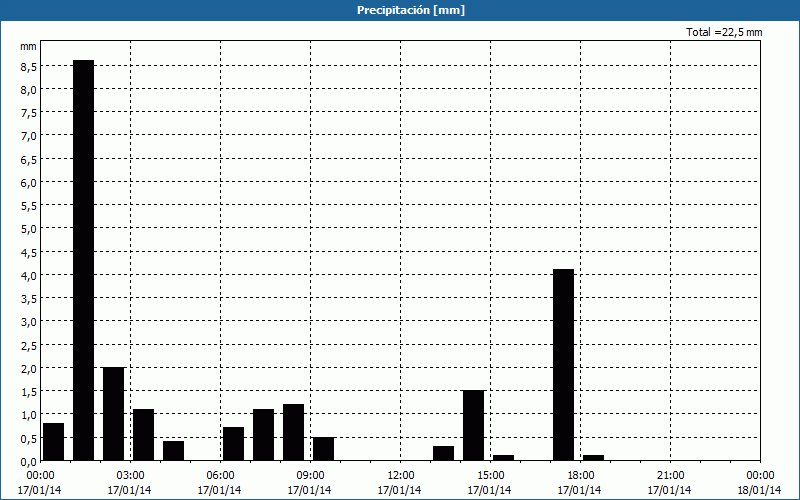Click the 4,1 mm bar before 18:00
Image resolution: width=800 pixels, height=500 pixels.
click(563, 365)
